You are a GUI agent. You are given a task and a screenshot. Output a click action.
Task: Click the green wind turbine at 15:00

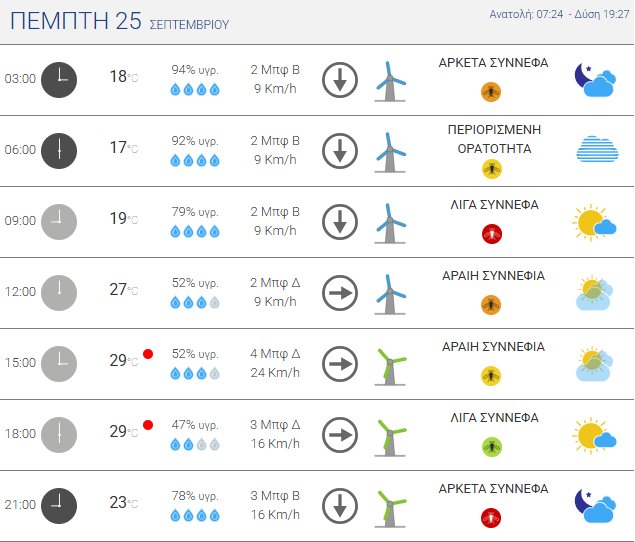[x=390, y=367]
